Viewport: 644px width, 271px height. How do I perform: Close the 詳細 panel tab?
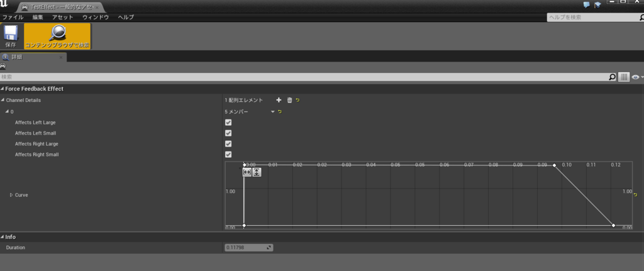click(61, 57)
